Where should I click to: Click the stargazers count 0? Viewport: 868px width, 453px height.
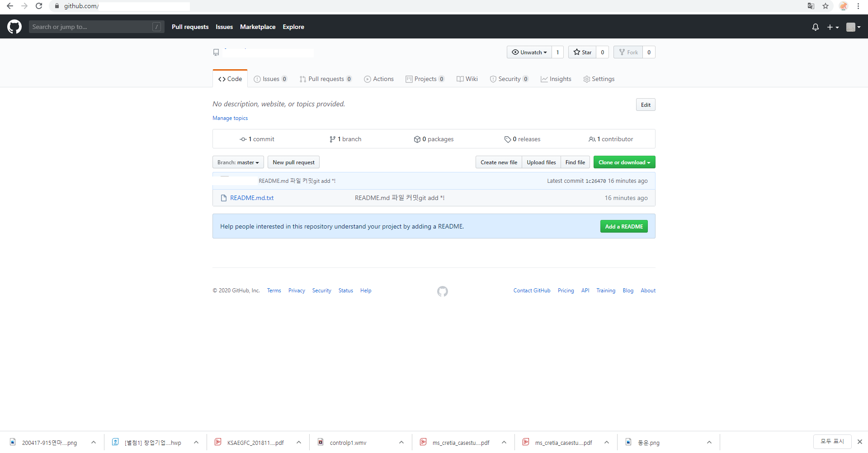pyautogui.click(x=602, y=52)
